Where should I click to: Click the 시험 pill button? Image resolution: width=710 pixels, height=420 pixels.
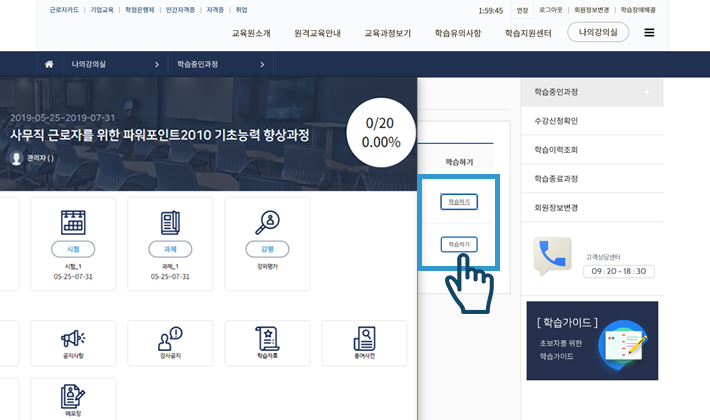[73, 249]
